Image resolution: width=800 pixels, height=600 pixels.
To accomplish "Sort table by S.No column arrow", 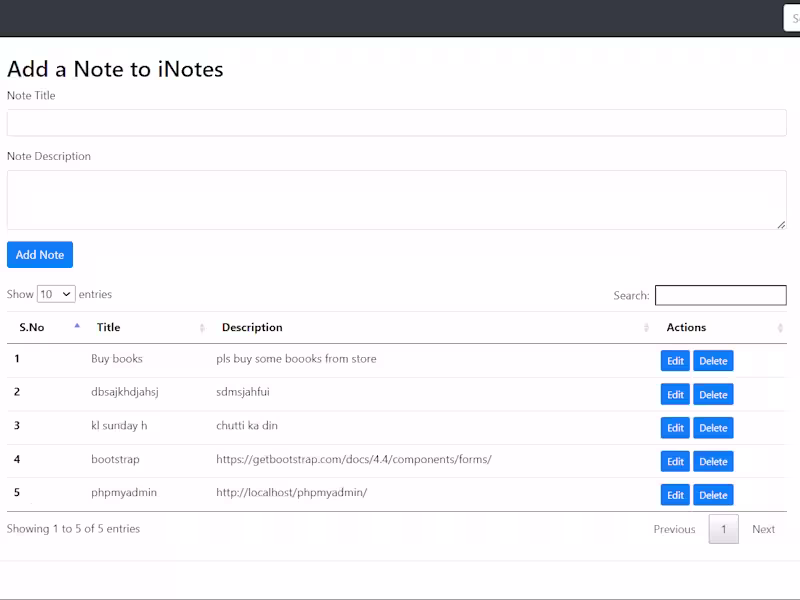I will pyautogui.click(x=77, y=327).
